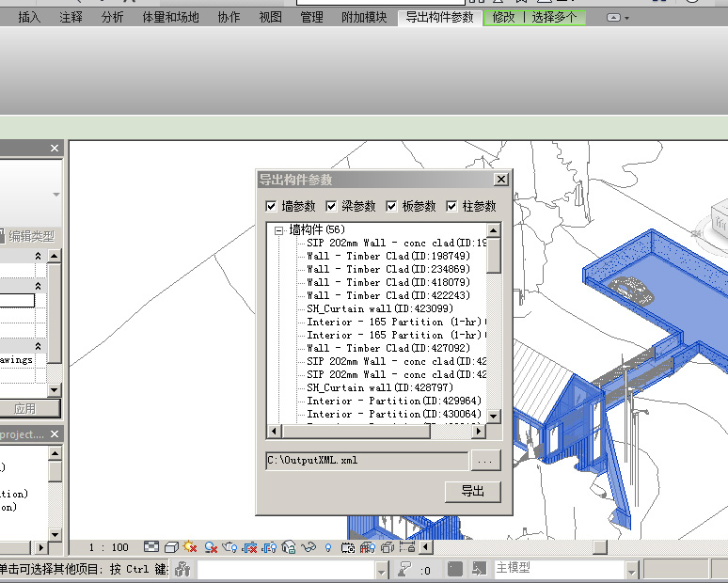This screenshot has height=583, width=728.
Task: Click the browse '...' button beside file path
Action: 485,461
